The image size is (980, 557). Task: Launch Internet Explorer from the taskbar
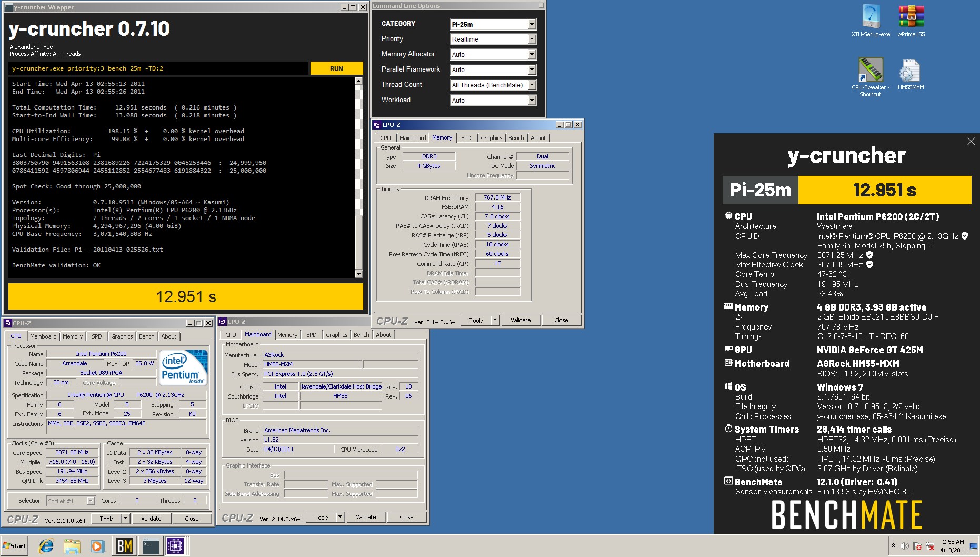tap(46, 546)
